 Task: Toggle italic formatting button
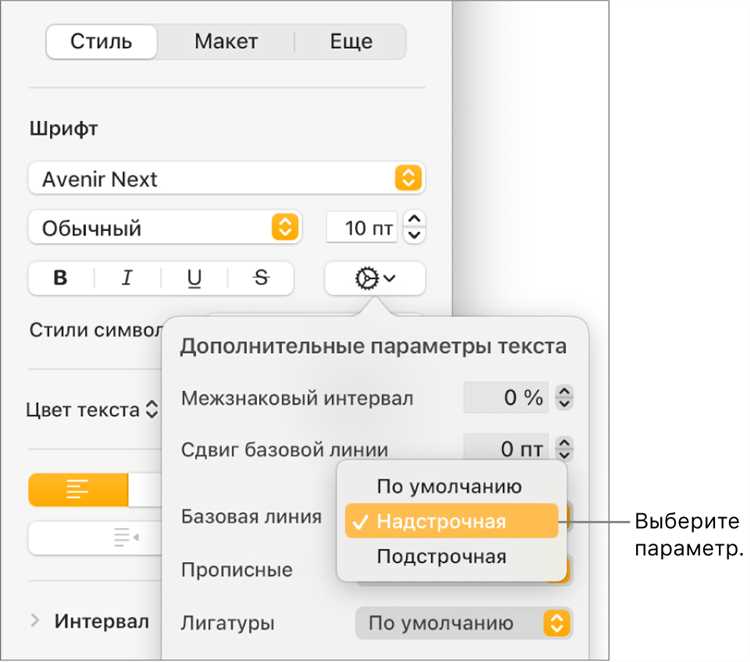coord(127,279)
